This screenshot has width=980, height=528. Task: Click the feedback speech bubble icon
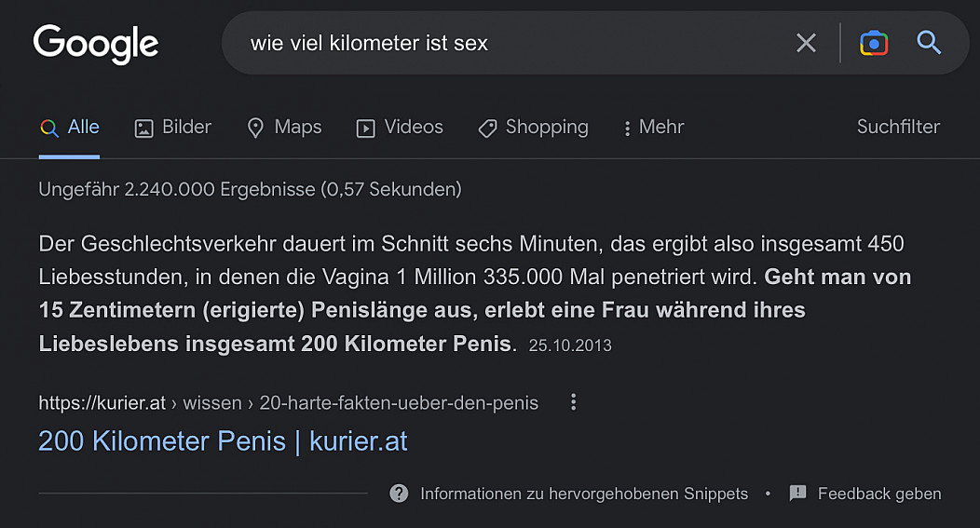pos(797,494)
